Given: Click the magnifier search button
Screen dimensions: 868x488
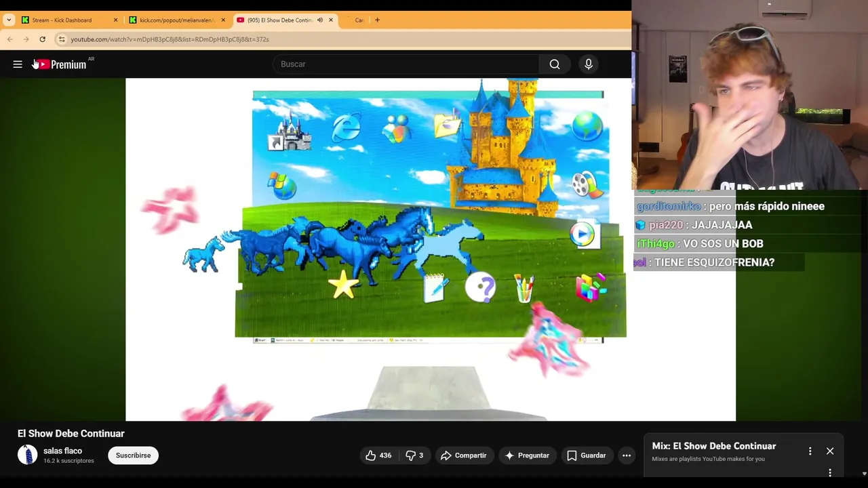Looking at the screenshot, I should [x=555, y=64].
